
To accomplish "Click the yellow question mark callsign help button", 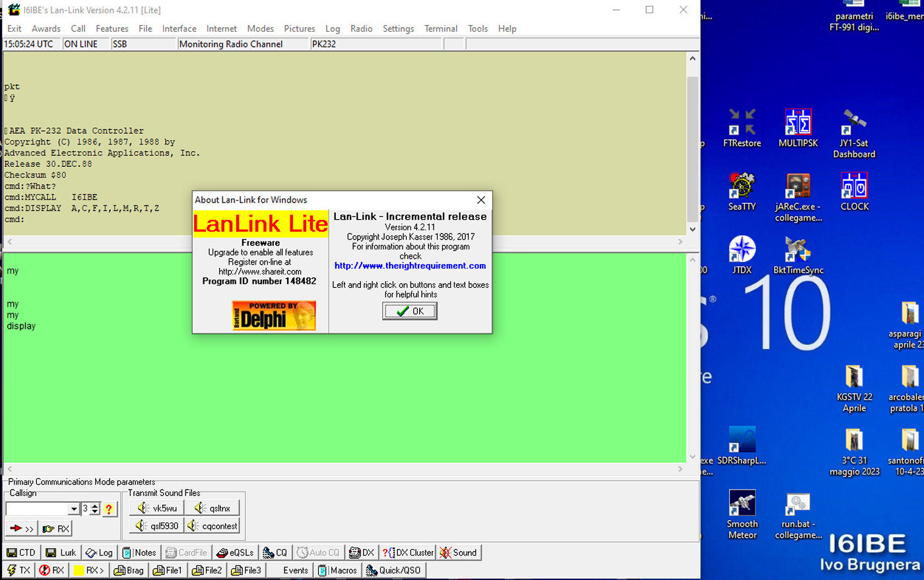I will point(109,509).
